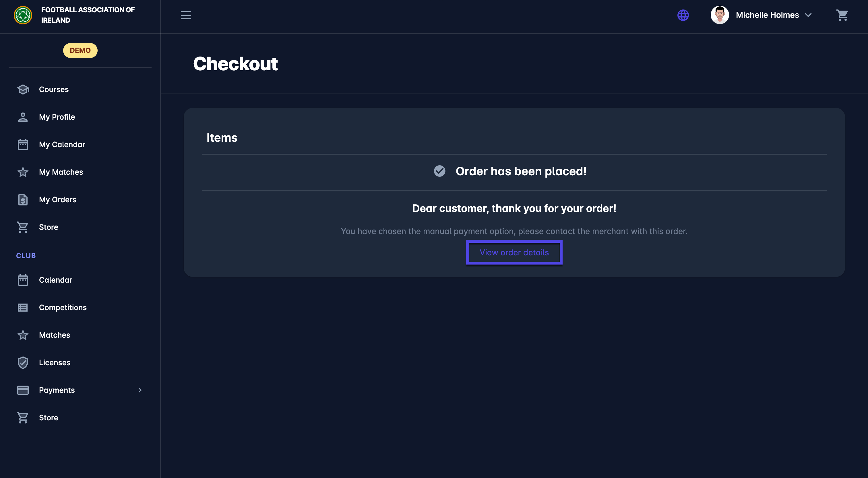The width and height of the screenshot is (868, 478).
Task: Click the Competitions list icon
Action: 23,308
